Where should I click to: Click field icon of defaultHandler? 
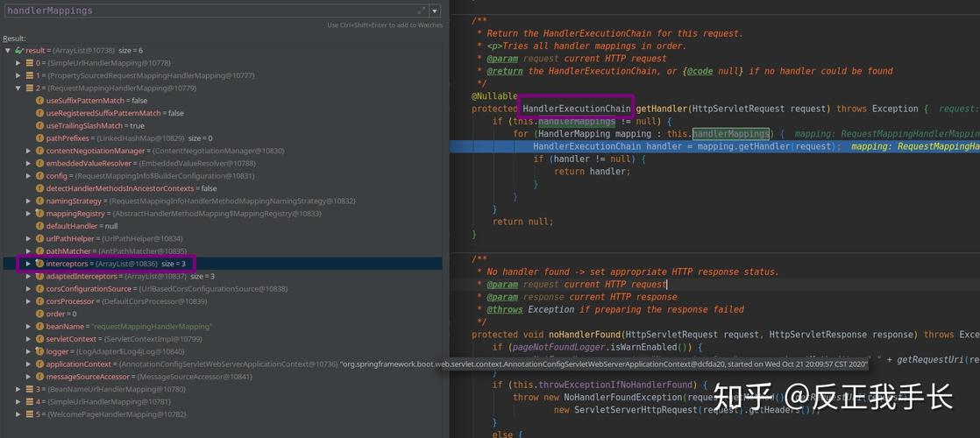point(40,226)
